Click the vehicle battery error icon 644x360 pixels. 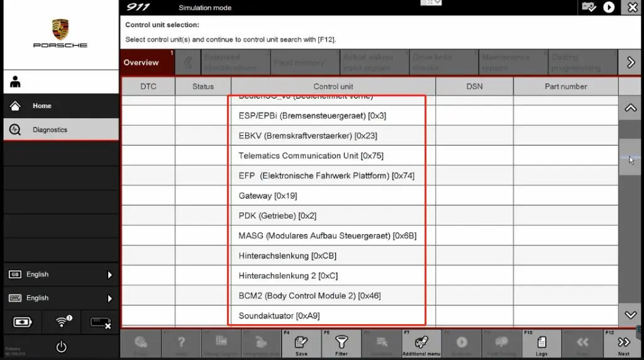coord(100,322)
